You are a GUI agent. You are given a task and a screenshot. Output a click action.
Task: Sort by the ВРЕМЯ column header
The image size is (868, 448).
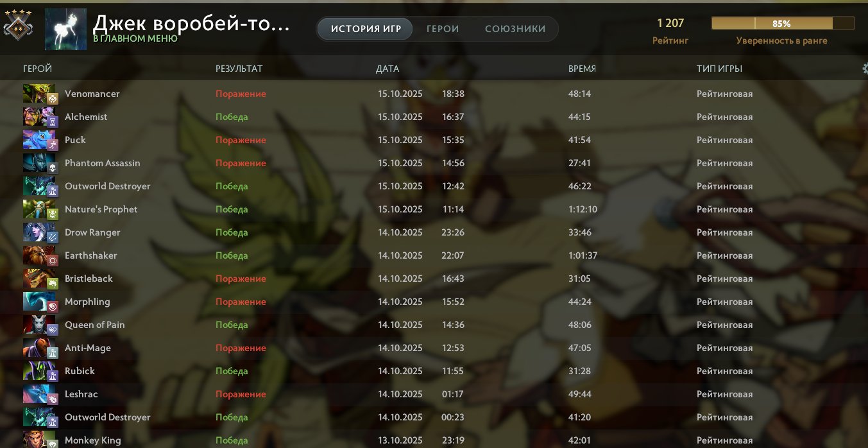[582, 69]
